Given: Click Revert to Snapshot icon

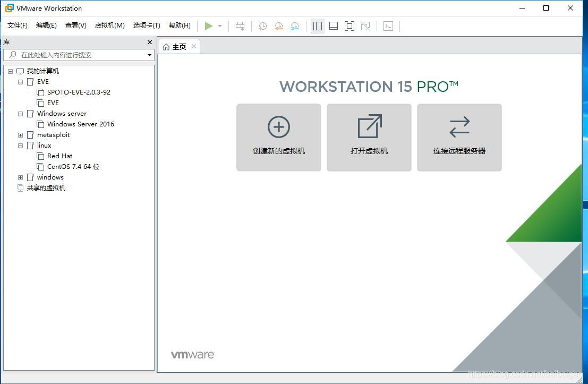Looking at the screenshot, I should (279, 26).
